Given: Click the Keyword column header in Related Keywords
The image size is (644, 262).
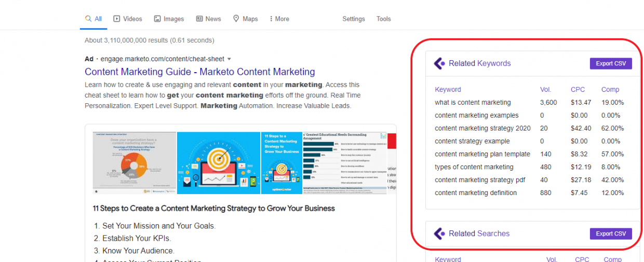Looking at the screenshot, I should pyautogui.click(x=448, y=89).
